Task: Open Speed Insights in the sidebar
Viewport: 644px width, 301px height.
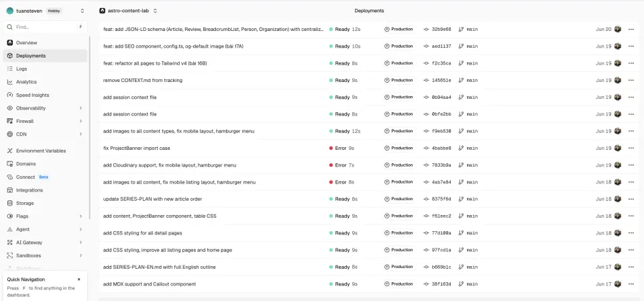Action: [45, 95]
